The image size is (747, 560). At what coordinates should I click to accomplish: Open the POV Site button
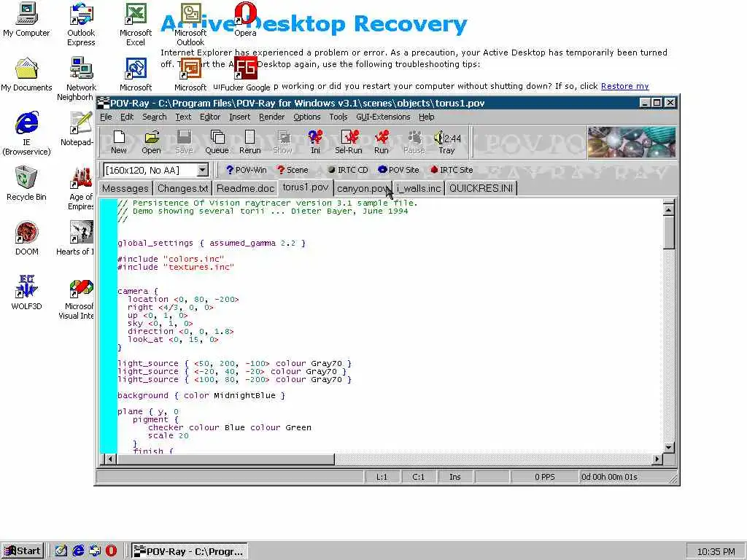(x=398, y=170)
